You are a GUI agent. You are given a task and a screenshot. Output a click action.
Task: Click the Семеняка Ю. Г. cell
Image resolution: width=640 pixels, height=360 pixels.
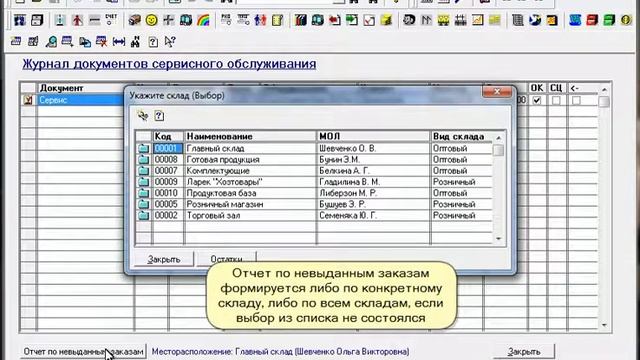pyautogui.click(x=373, y=216)
